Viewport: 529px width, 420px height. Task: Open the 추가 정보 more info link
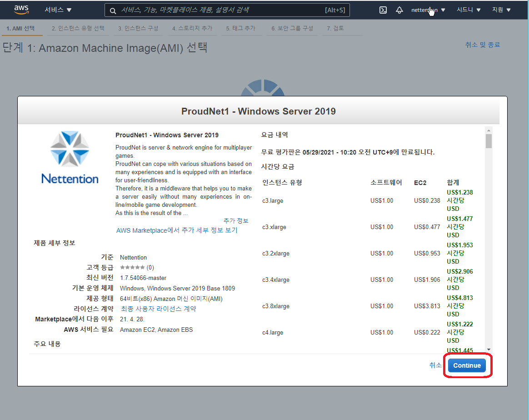click(236, 220)
